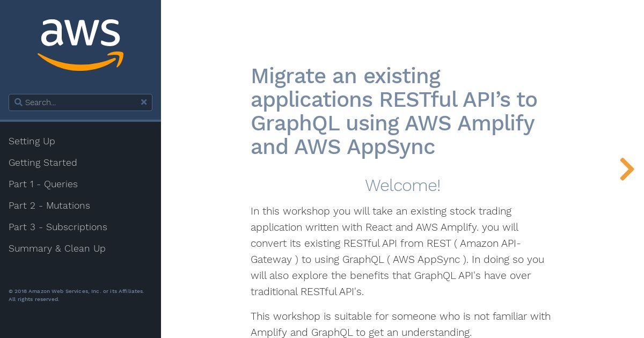Open the Setting Up section
This screenshot has height=338, width=644.
click(x=32, y=141)
